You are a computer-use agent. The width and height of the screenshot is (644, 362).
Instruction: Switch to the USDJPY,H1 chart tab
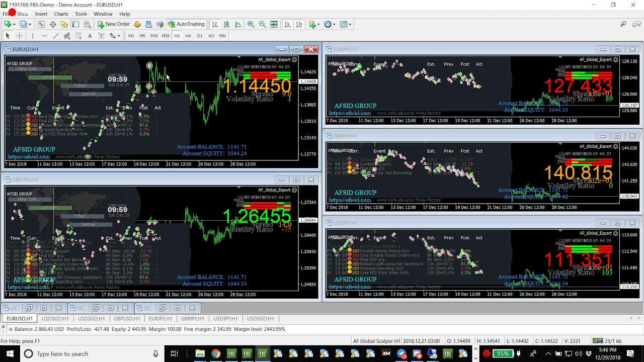point(225,319)
